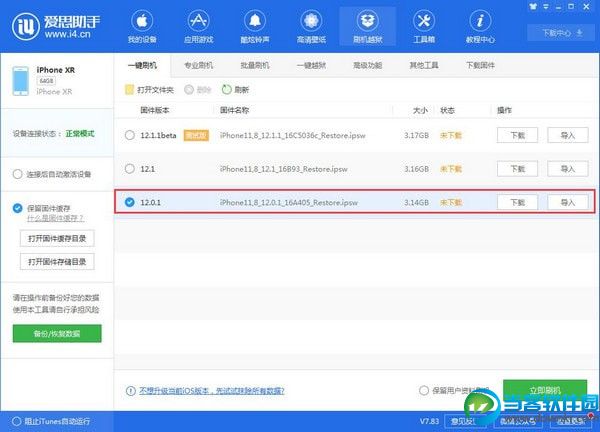This screenshot has height=432, width=600.
Task: Open the 刷机越狱 flash and jailbreak section
Action: click(367, 27)
